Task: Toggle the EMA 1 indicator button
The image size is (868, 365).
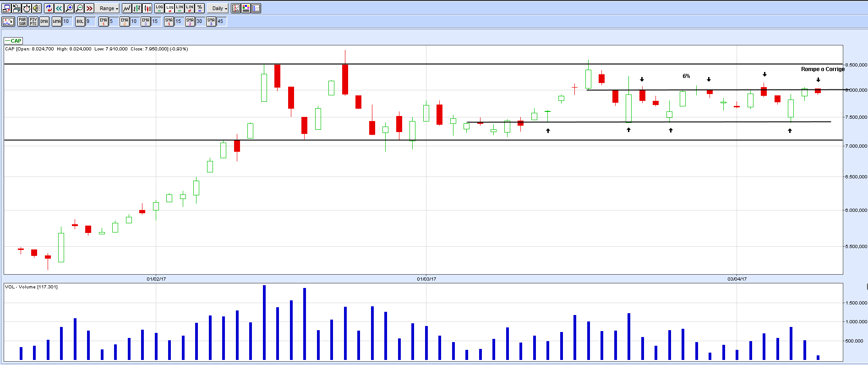Action: [104, 21]
